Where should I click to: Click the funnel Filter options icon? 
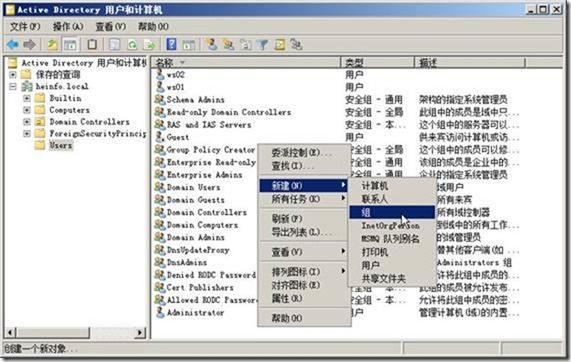tap(263, 44)
